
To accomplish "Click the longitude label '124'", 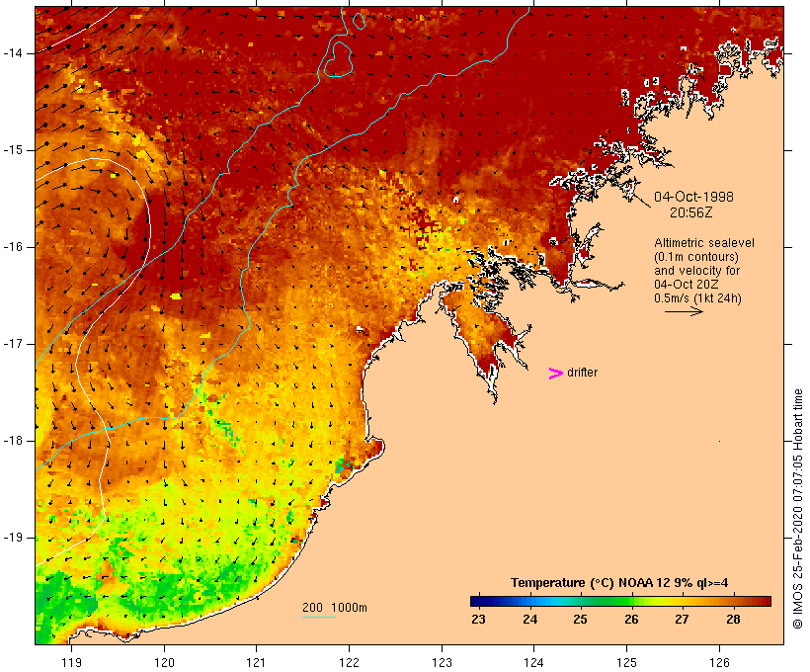I will (533, 662).
